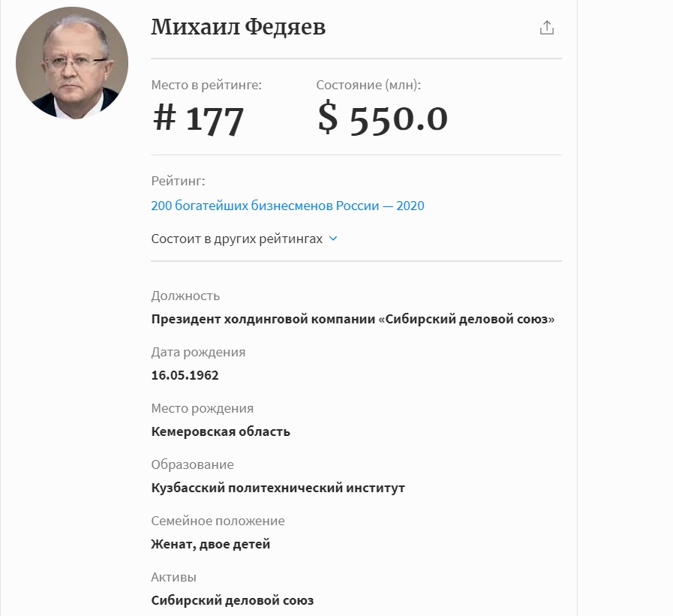The width and height of the screenshot is (673, 616).
Task: Click the marital status "Женат, двое детей"
Action: tap(210, 544)
